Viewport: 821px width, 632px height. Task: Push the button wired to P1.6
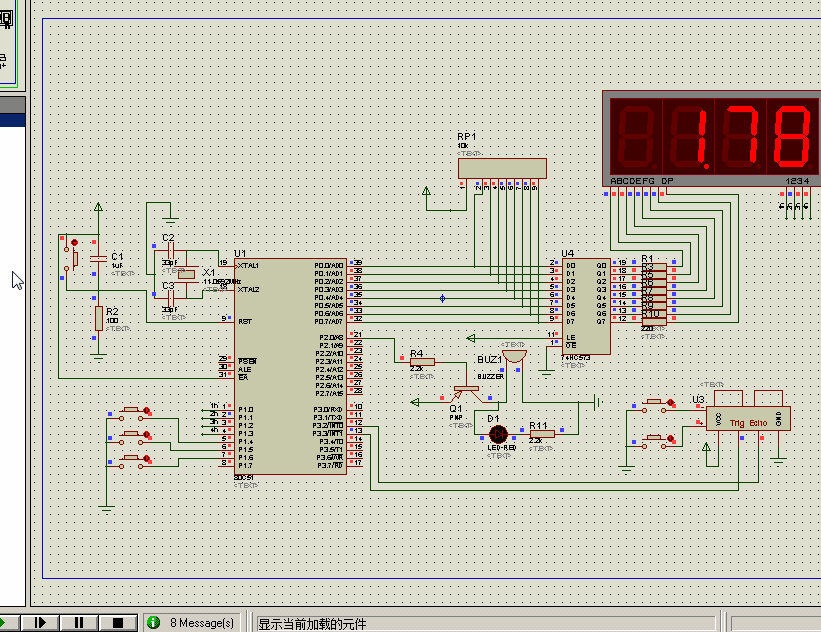(132, 462)
